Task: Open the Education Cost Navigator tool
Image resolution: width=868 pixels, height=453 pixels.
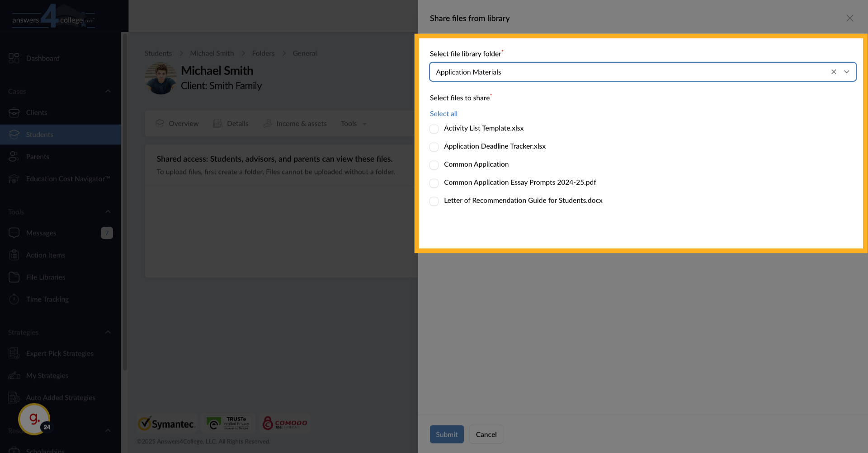Action: (x=68, y=178)
